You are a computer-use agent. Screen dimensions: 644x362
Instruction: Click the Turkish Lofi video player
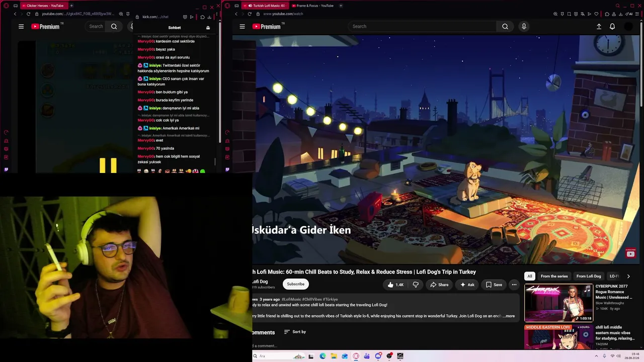tap(446, 149)
